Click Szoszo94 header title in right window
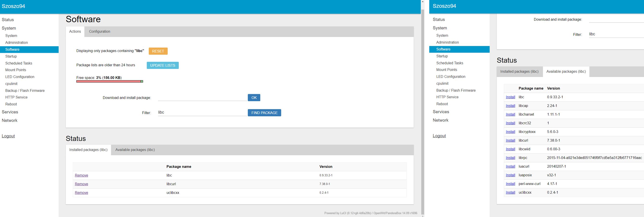Viewport: 644px width, 217px height. click(x=445, y=6)
